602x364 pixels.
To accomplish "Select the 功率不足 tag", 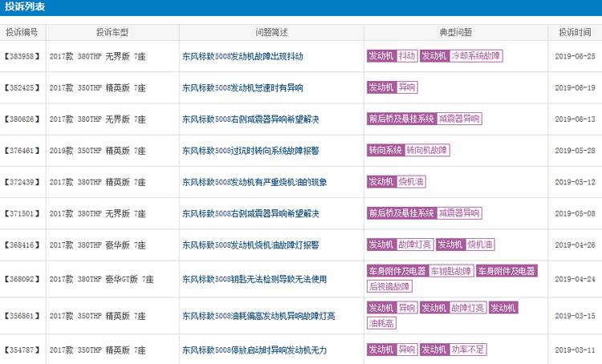I will pos(470,350).
